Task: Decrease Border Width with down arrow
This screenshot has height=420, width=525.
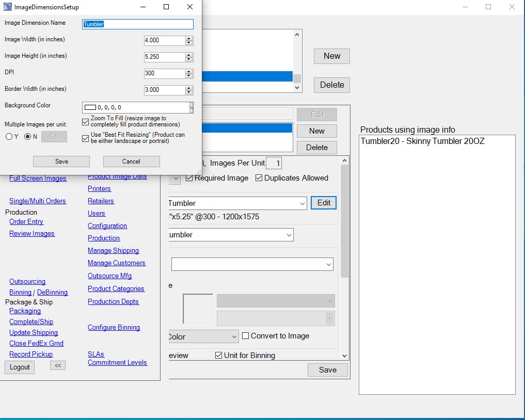Action: point(189,92)
